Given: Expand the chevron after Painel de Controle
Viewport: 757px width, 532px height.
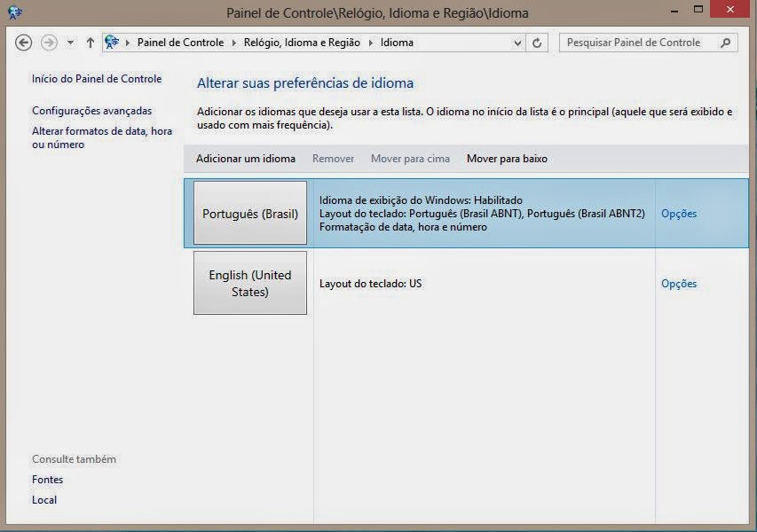Looking at the screenshot, I should 233,43.
